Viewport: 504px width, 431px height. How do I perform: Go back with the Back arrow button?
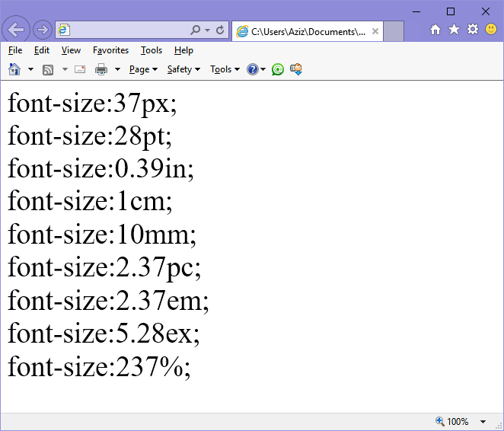(16, 30)
